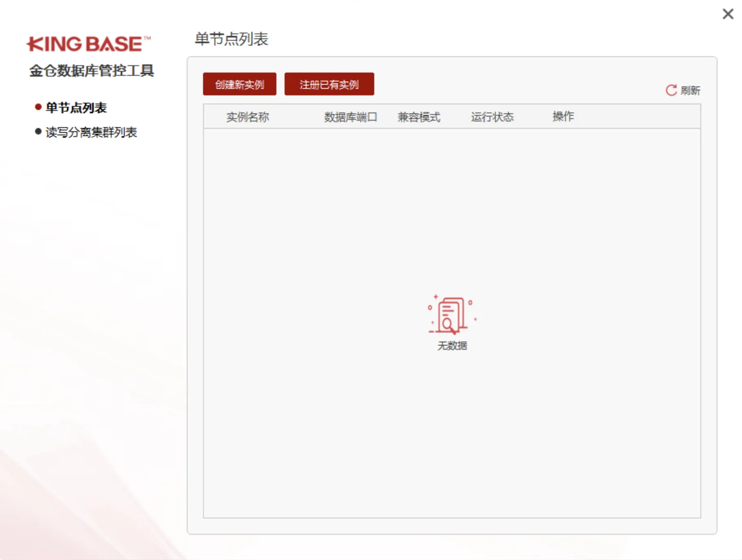Image resolution: width=742 pixels, height=560 pixels.
Task: Click the 数据库端口 column header
Action: coord(350,117)
